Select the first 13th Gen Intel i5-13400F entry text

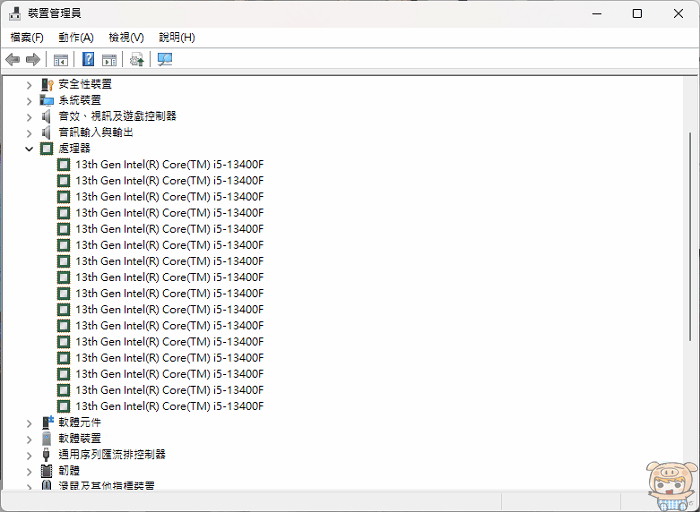click(x=170, y=165)
